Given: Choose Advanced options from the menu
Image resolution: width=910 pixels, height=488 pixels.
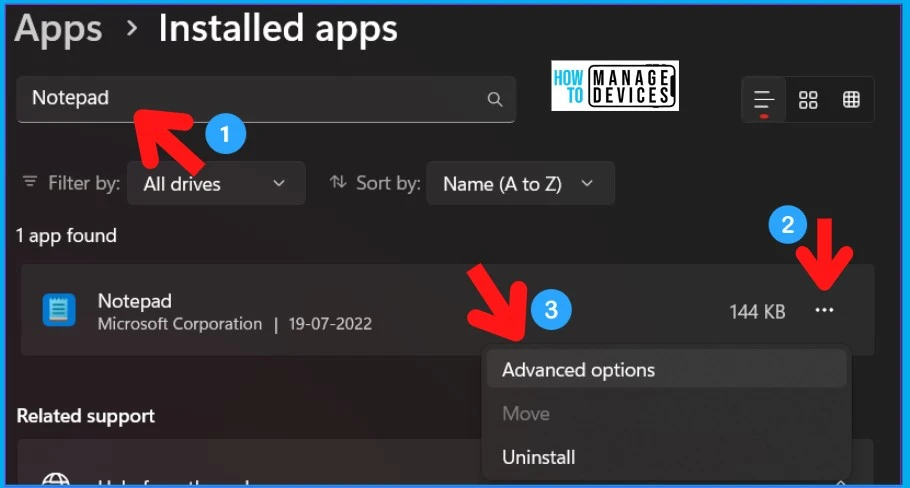Looking at the screenshot, I should coord(666,370).
